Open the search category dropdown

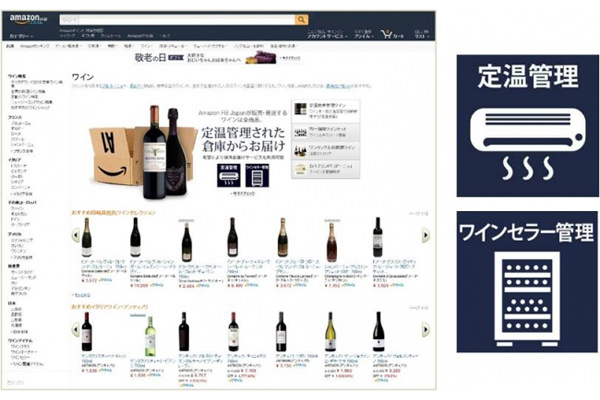70,20
